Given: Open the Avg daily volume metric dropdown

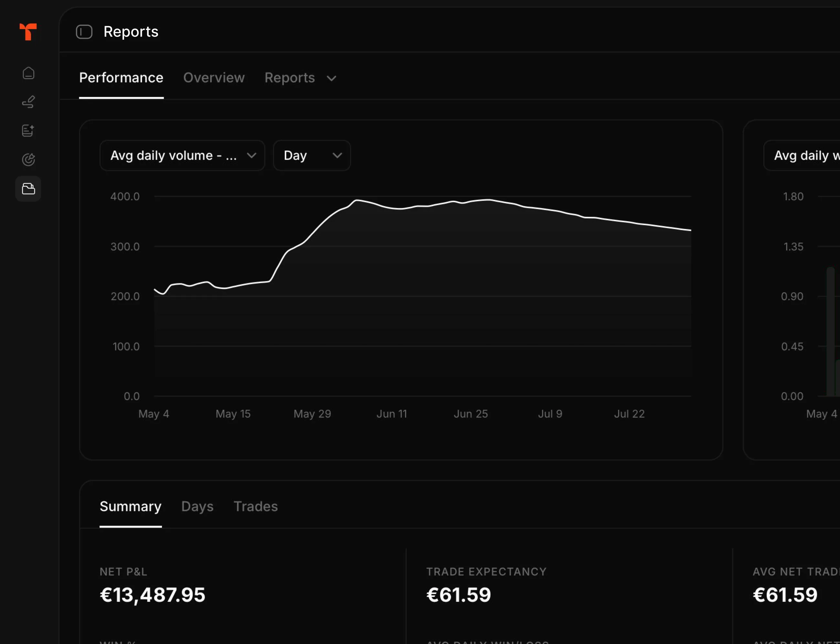Looking at the screenshot, I should click(x=182, y=155).
